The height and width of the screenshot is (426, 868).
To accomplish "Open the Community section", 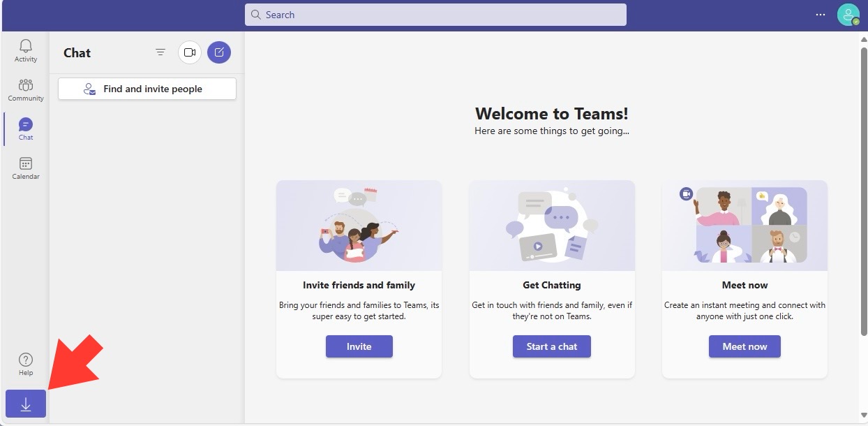I will (x=26, y=89).
